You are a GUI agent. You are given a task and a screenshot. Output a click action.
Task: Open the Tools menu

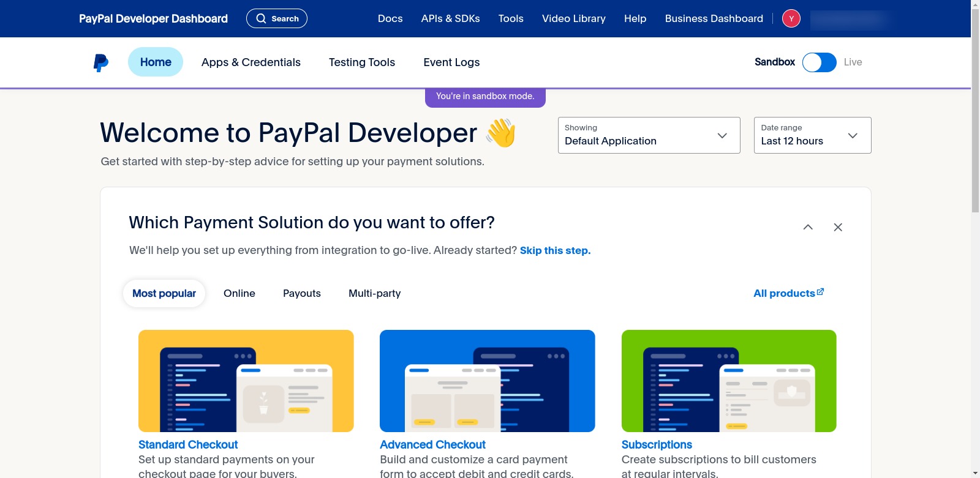[511, 18]
